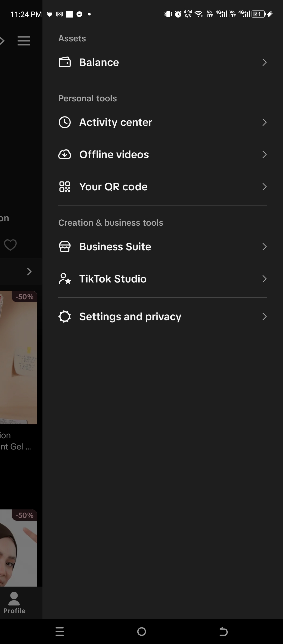283x644 pixels.
Task: Select the Business Suite menu entry
Action: click(163, 247)
